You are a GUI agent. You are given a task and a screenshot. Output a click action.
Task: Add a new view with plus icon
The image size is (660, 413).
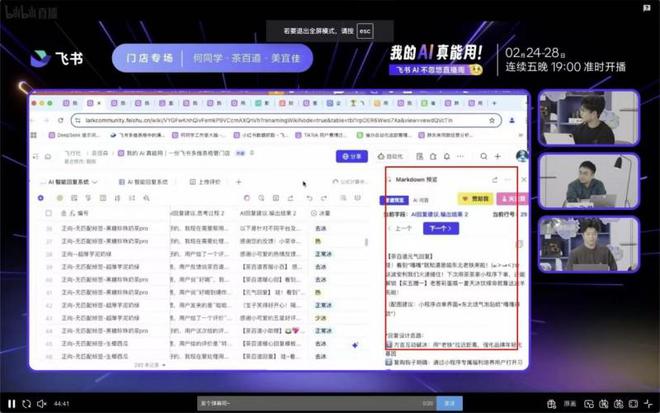pyautogui.click(x=239, y=182)
